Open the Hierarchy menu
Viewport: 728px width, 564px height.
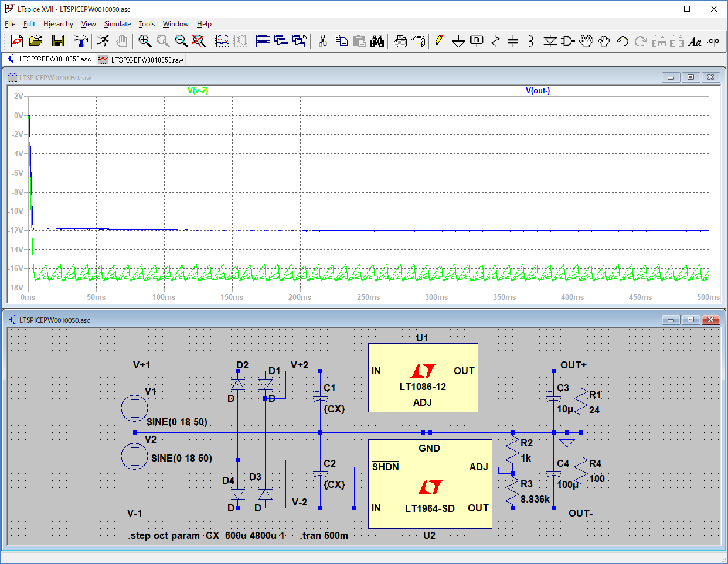click(58, 24)
